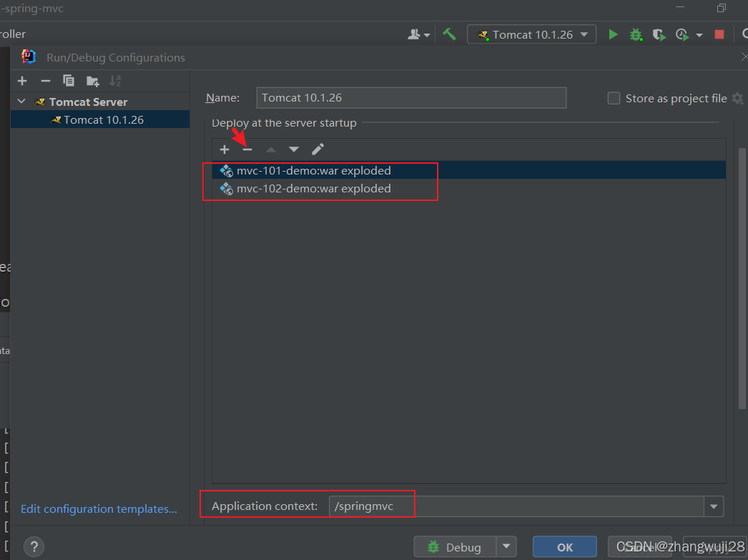Edit artifact with the pencil icon

click(318, 149)
